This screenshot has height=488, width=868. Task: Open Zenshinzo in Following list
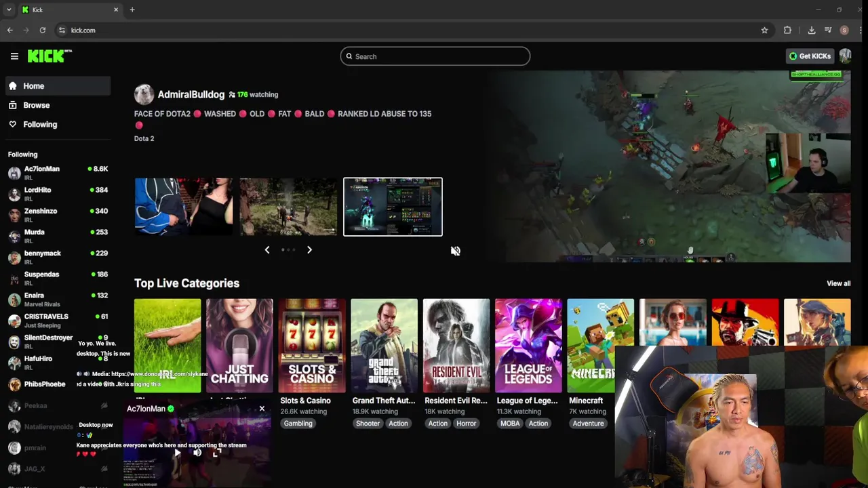(58, 215)
